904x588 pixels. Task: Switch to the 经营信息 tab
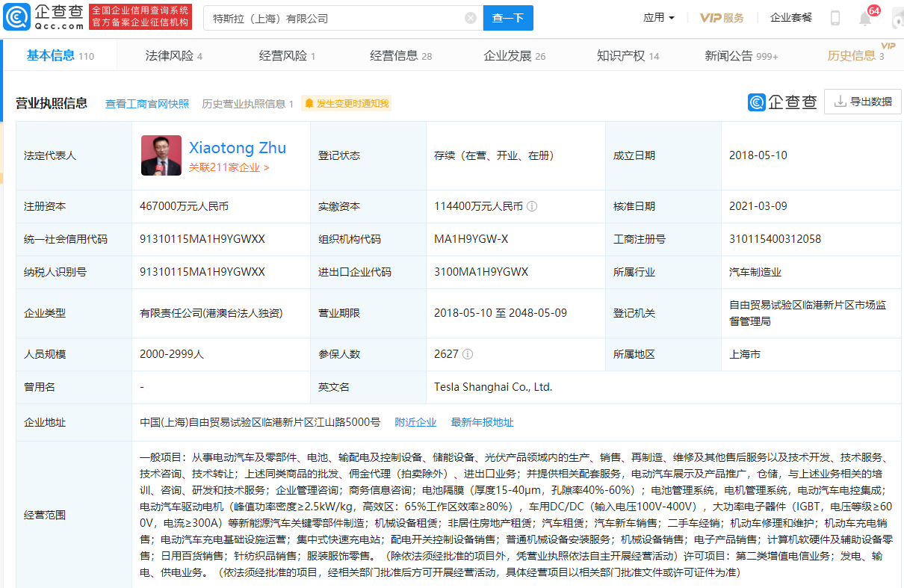400,55
